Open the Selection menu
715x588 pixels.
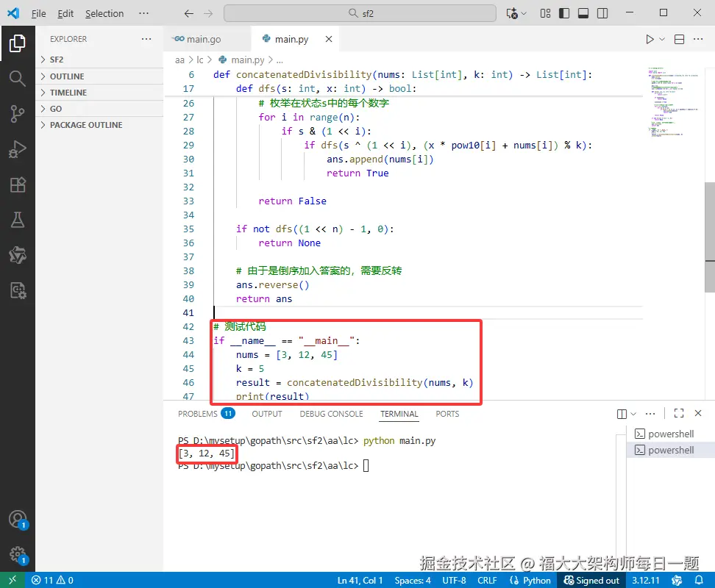pos(104,13)
